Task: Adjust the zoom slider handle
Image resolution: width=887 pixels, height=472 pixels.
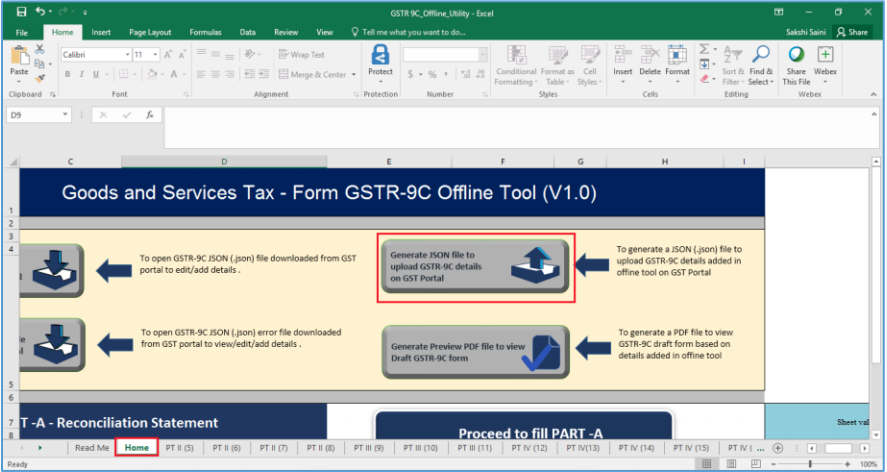Action: 810,464
